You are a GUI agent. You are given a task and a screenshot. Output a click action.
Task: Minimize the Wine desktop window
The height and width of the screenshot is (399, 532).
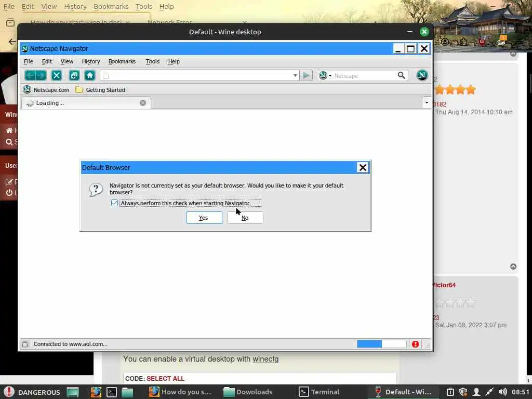coord(410,32)
